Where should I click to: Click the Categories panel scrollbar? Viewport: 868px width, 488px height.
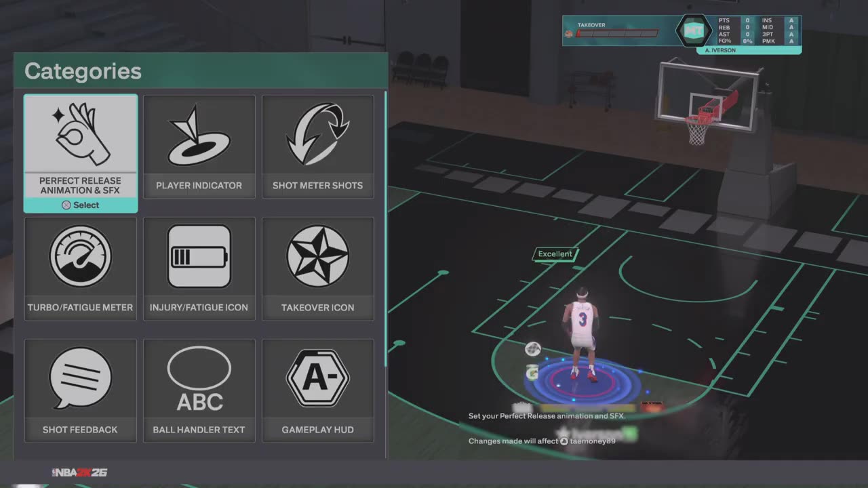[386, 230]
